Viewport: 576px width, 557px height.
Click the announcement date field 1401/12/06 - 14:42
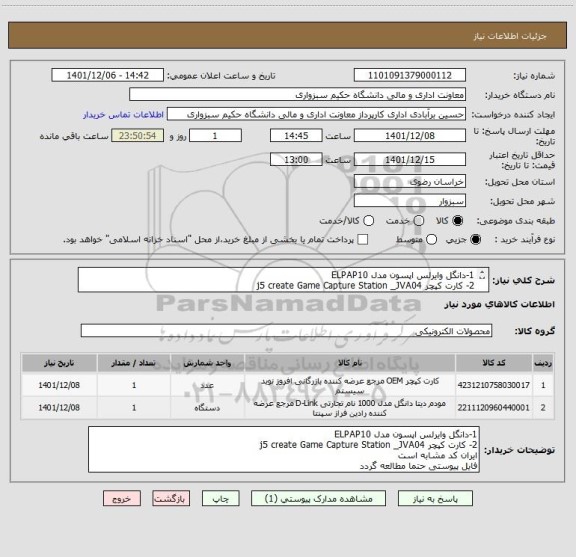pyautogui.click(x=108, y=75)
